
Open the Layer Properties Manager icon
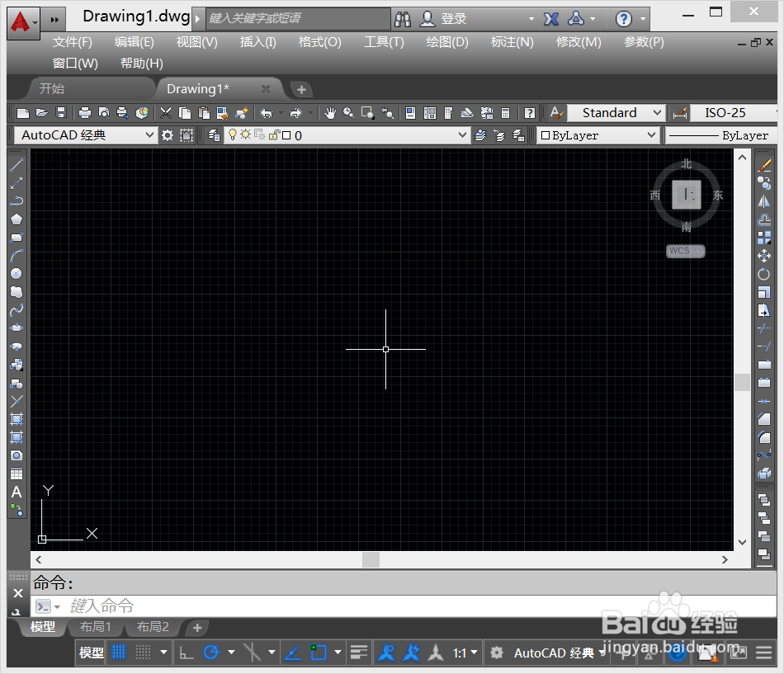[214, 135]
